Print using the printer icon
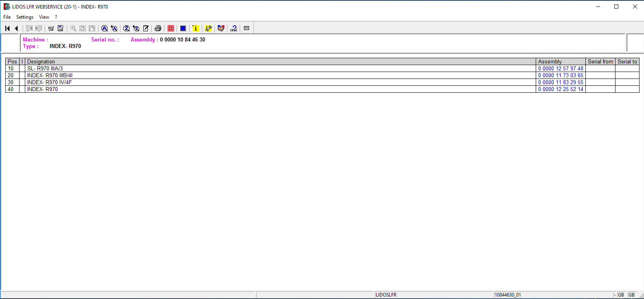644x299 pixels. tap(158, 28)
